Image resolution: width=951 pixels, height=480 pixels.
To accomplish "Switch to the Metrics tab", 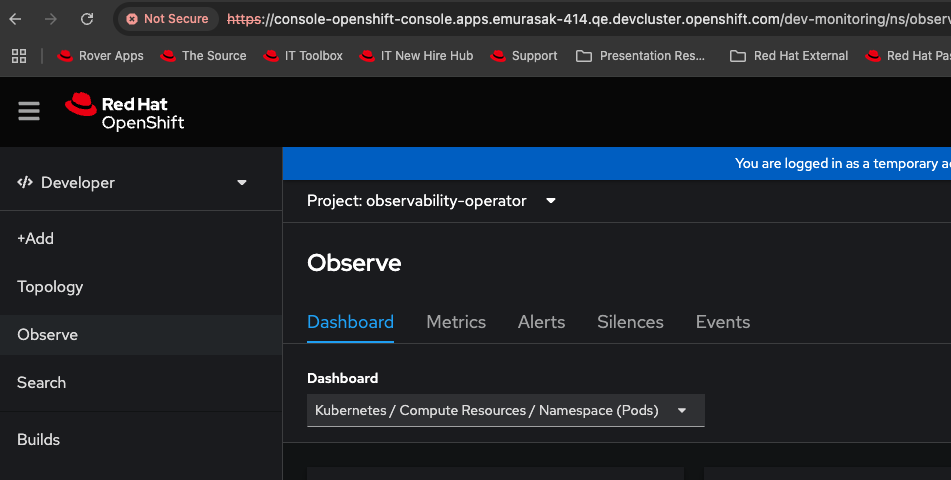I will tap(456, 322).
